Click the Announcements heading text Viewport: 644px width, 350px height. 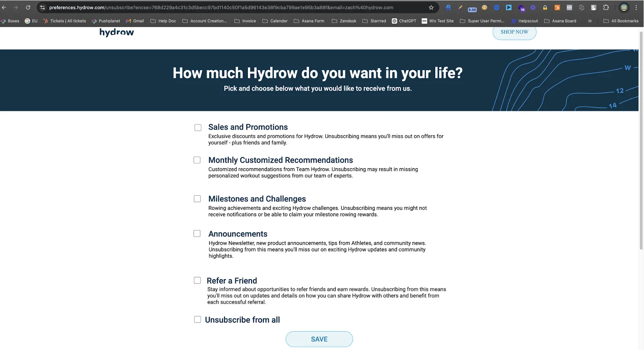click(238, 234)
